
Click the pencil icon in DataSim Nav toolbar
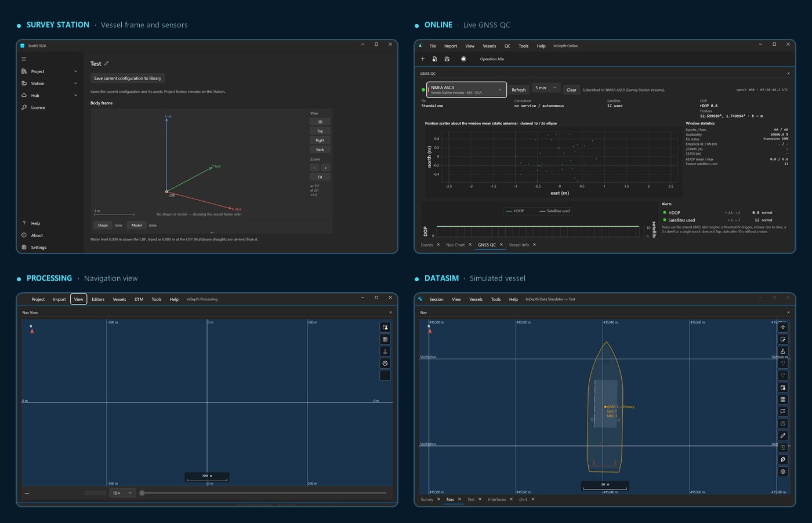tap(783, 435)
